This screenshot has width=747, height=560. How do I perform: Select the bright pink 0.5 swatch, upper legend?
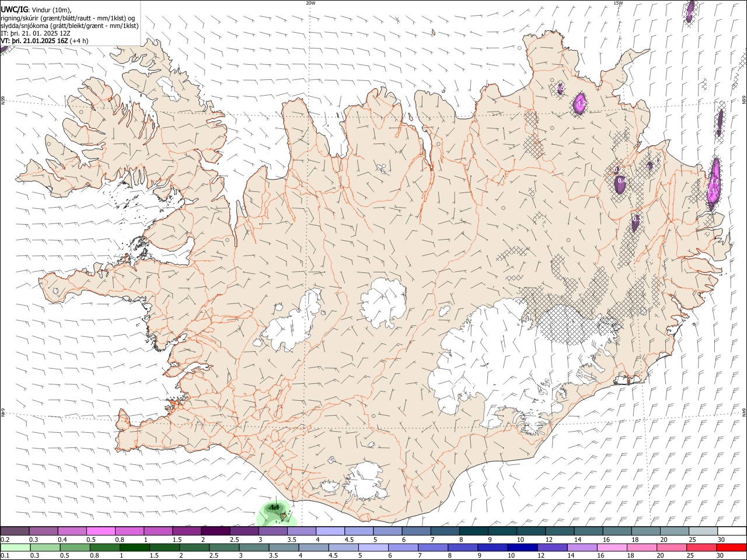click(x=100, y=531)
